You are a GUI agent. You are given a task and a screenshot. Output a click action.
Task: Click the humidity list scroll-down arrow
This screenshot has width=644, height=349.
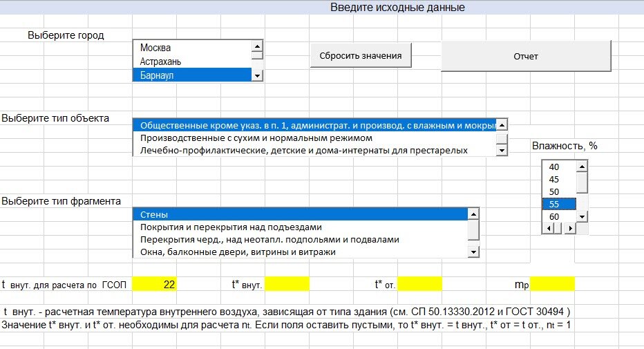(x=582, y=217)
